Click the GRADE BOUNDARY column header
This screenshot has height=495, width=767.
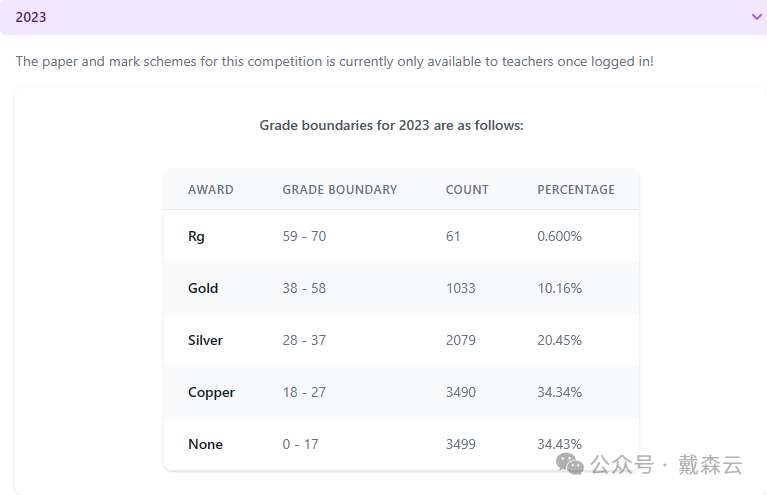[x=340, y=190]
